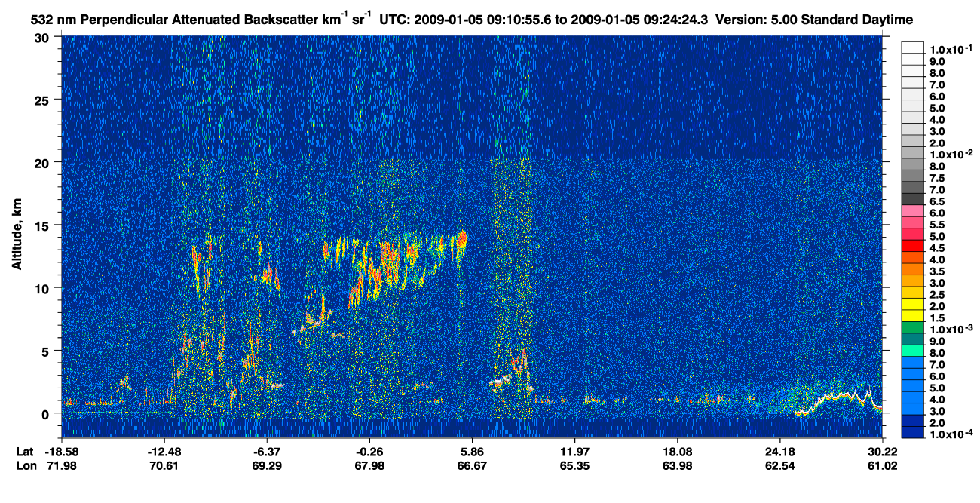Click longitude value '70.61'
The width and height of the screenshot is (980, 503).
[x=164, y=466]
